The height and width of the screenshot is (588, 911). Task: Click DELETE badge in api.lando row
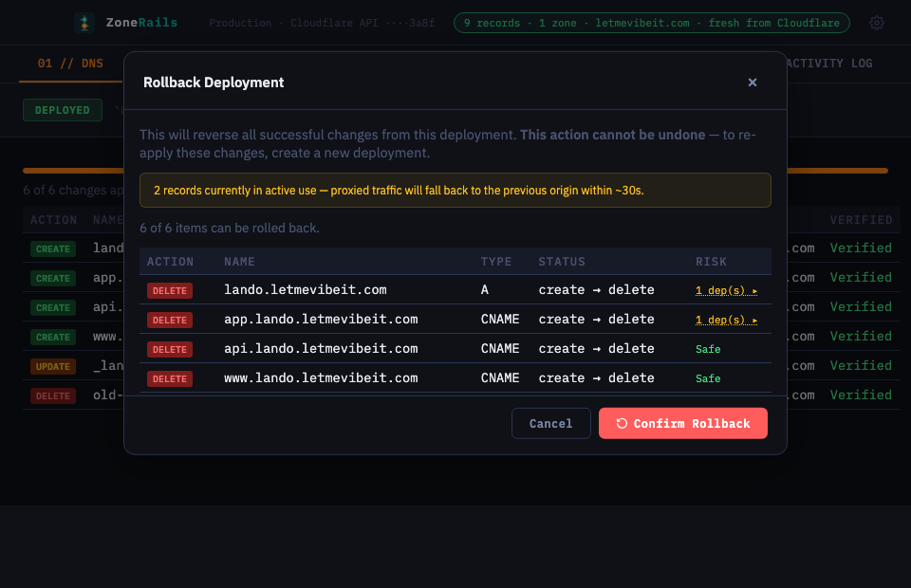[x=170, y=349]
